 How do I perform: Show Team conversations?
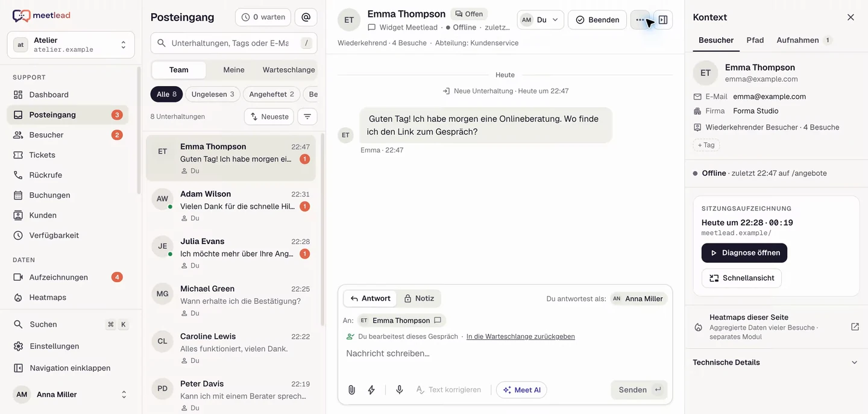(x=178, y=70)
